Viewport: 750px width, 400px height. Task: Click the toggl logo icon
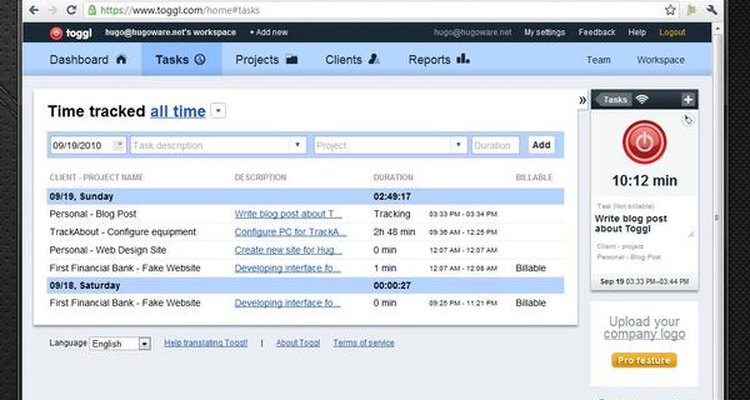coord(56,33)
